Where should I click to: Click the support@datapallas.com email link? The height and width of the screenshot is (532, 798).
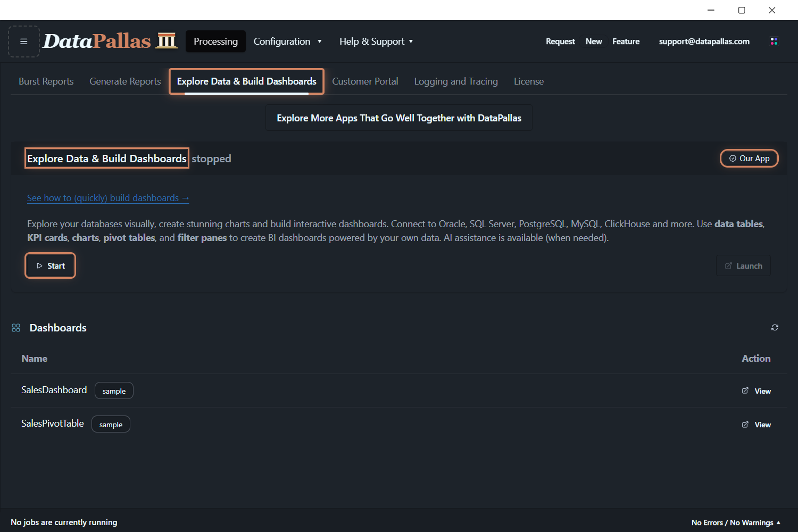tap(704, 41)
